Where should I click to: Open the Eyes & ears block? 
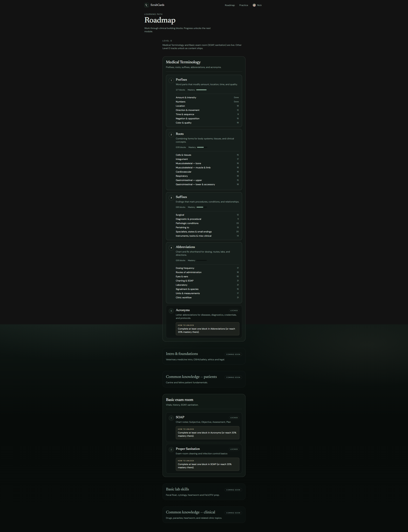(207, 277)
